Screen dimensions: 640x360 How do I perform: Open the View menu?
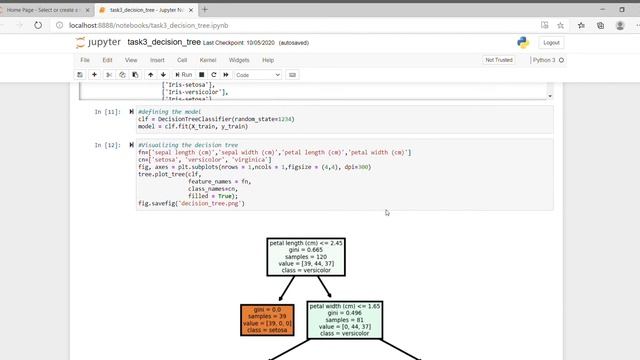(x=131, y=60)
